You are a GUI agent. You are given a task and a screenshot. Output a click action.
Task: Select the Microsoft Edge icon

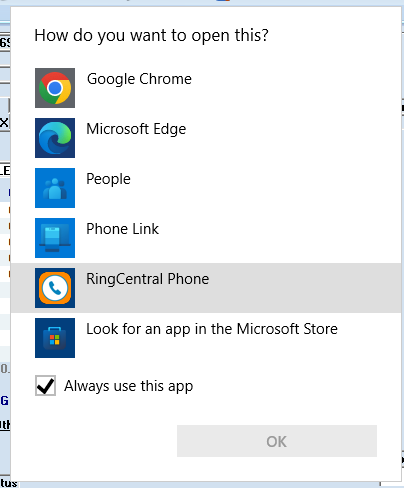pos(55,138)
